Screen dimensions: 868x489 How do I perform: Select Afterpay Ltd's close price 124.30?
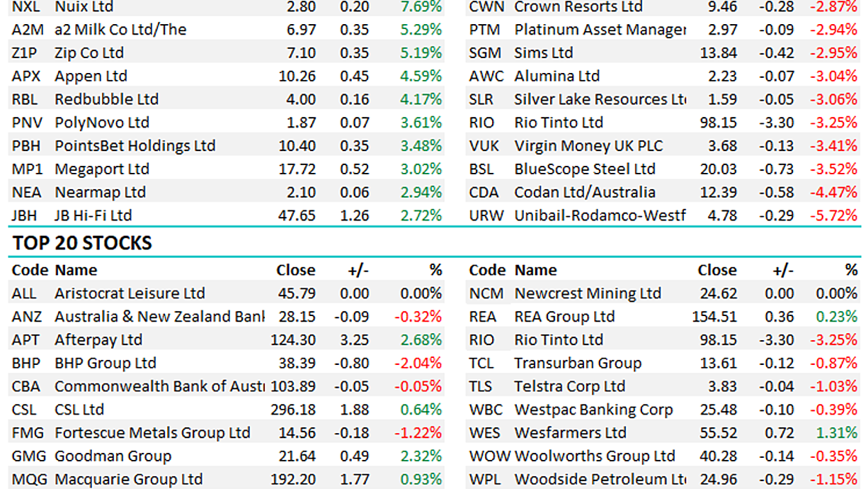293,340
